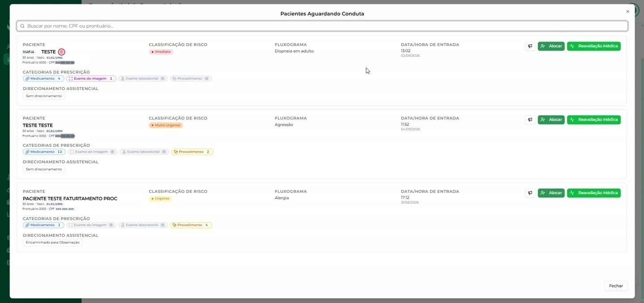Click the Dispneia em adulto fluxograma text
The image size is (644, 303).
(294, 51)
